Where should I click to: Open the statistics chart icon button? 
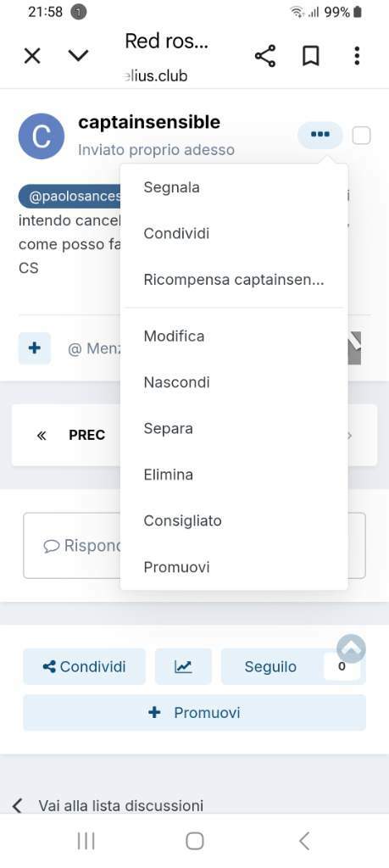pyautogui.click(x=183, y=666)
